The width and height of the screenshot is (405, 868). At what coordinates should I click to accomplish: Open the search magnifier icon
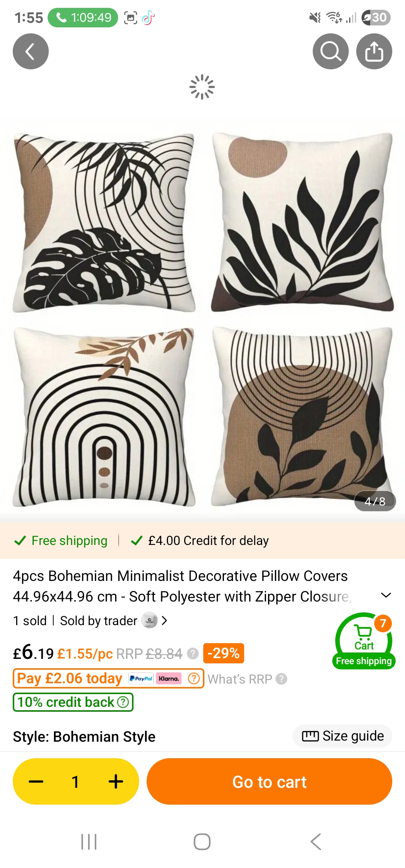[x=331, y=51]
